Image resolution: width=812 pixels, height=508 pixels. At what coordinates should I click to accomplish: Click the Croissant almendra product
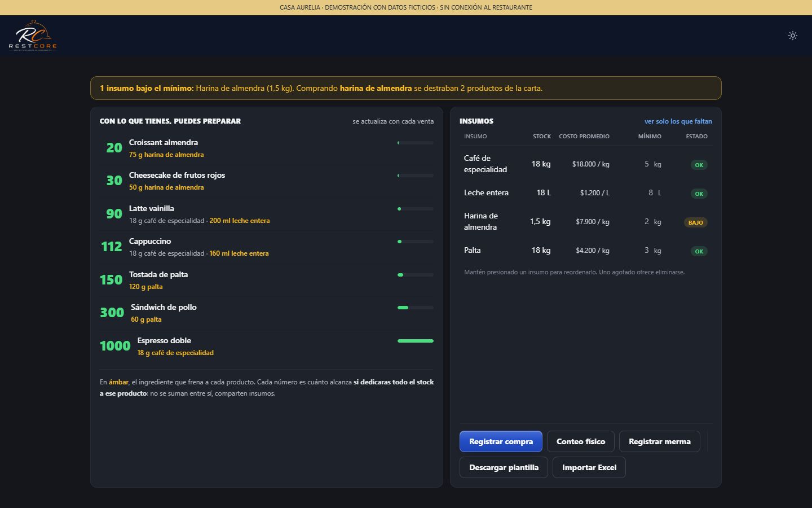tap(267, 148)
